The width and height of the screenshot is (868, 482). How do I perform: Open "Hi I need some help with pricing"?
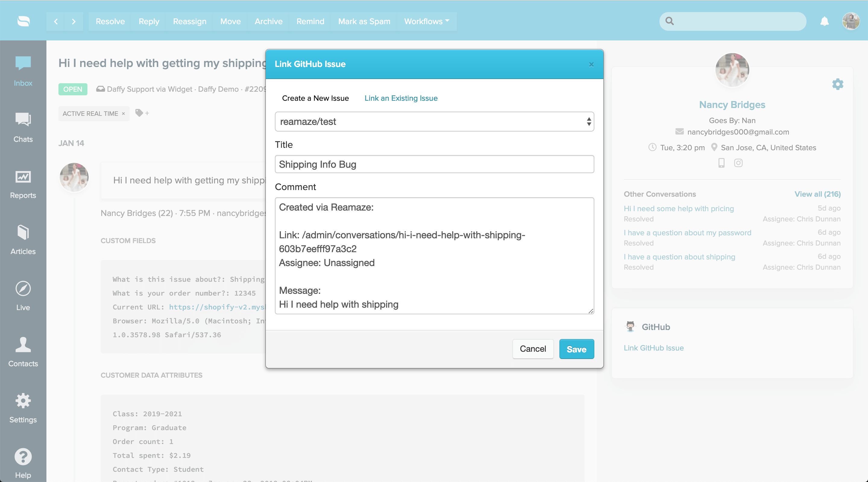pyautogui.click(x=679, y=208)
